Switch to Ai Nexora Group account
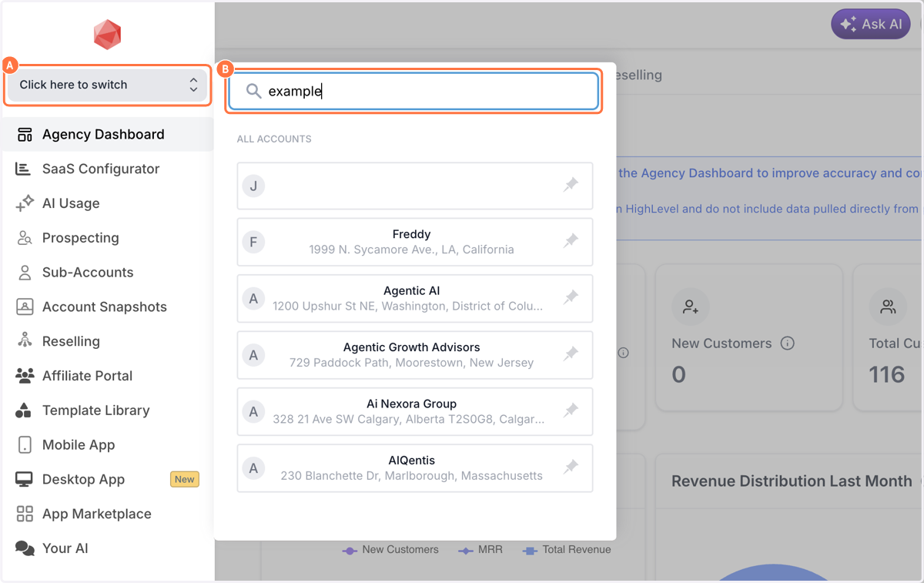Screen dimensions: 924x583 [415, 411]
